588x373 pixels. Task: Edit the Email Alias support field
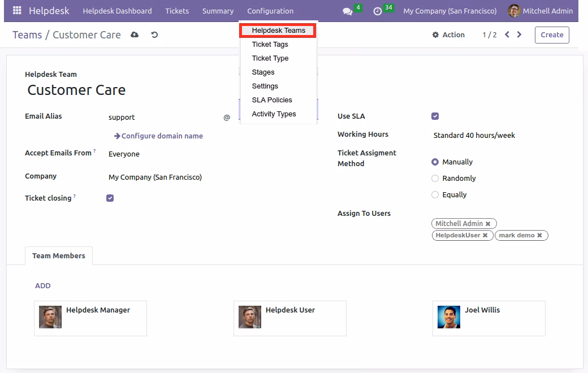click(164, 118)
